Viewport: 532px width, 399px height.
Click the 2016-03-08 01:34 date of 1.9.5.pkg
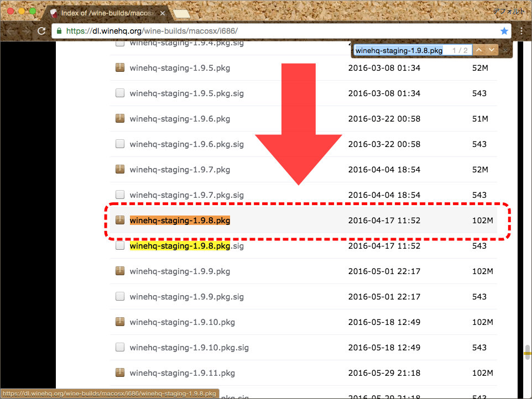(384, 68)
